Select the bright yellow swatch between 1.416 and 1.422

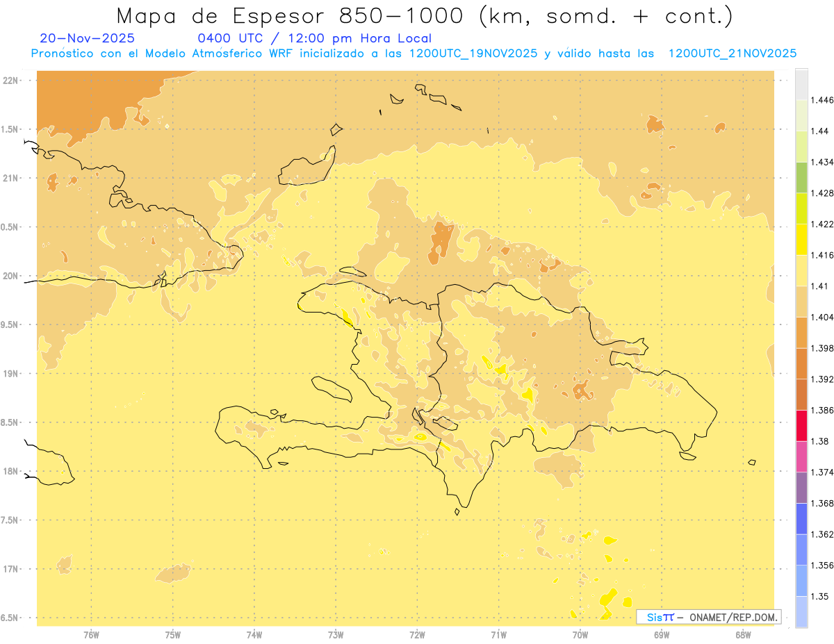pos(801,240)
